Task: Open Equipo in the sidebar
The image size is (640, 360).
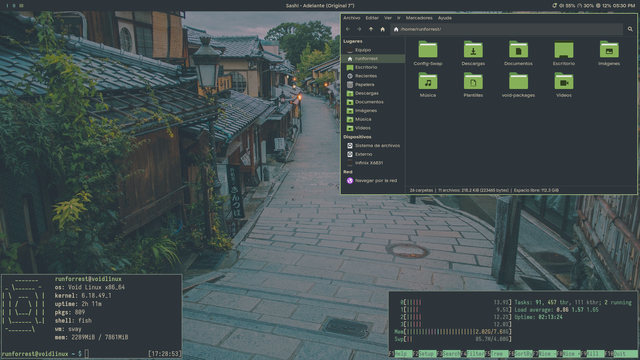Action: click(x=373, y=50)
